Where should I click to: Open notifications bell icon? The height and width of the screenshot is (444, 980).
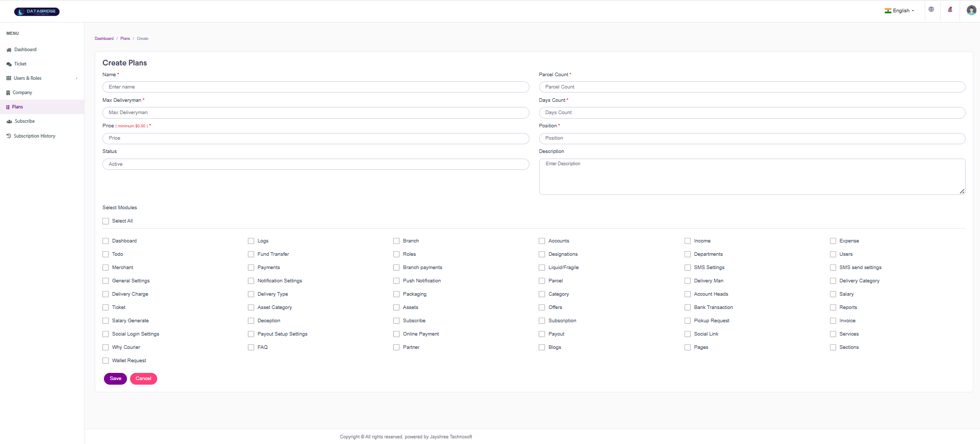click(950, 10)
